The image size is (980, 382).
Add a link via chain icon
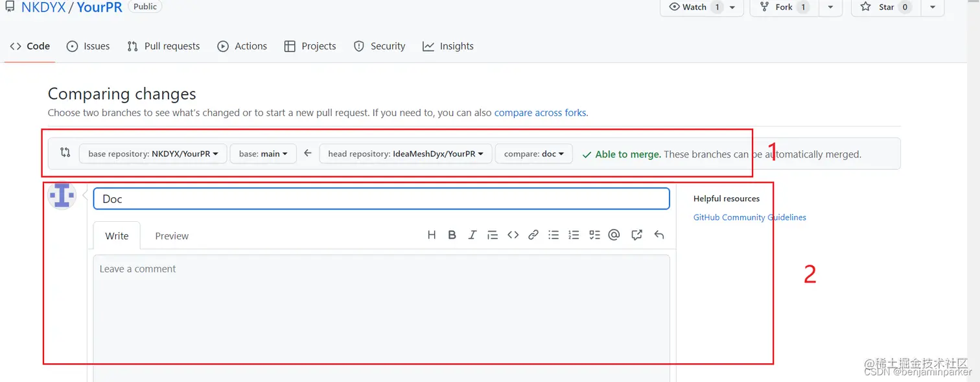[533, 235]
